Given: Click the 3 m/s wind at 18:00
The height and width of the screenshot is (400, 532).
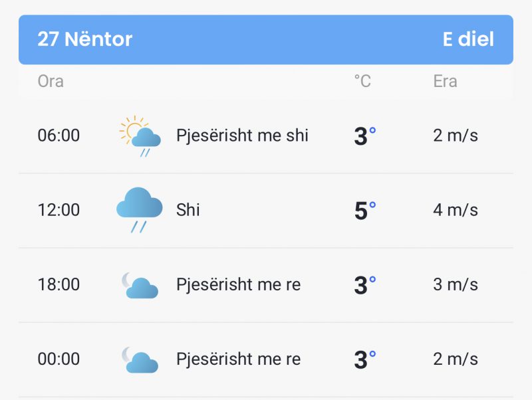Looking at the screenshot, I should tap(456, 284).
